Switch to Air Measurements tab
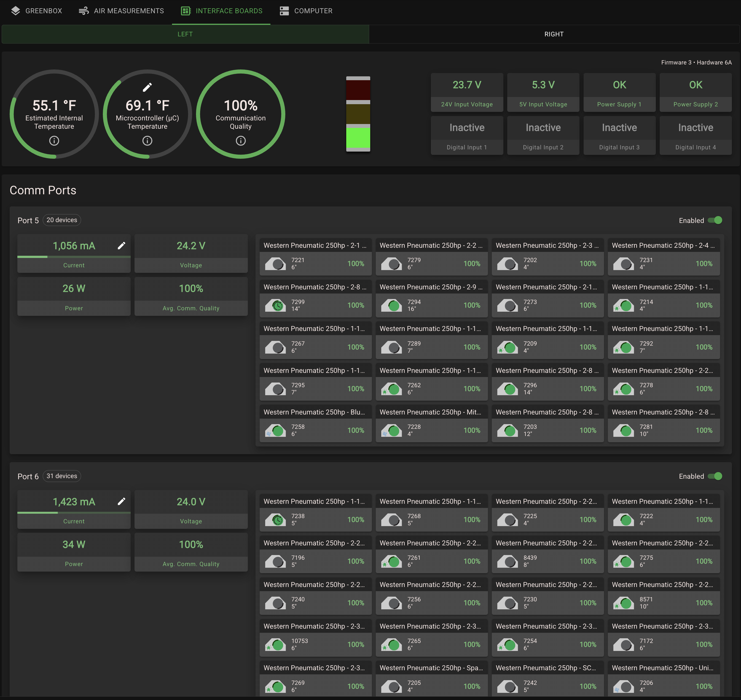The width and height of the screenshot is (741, 700). click(121, 11)
